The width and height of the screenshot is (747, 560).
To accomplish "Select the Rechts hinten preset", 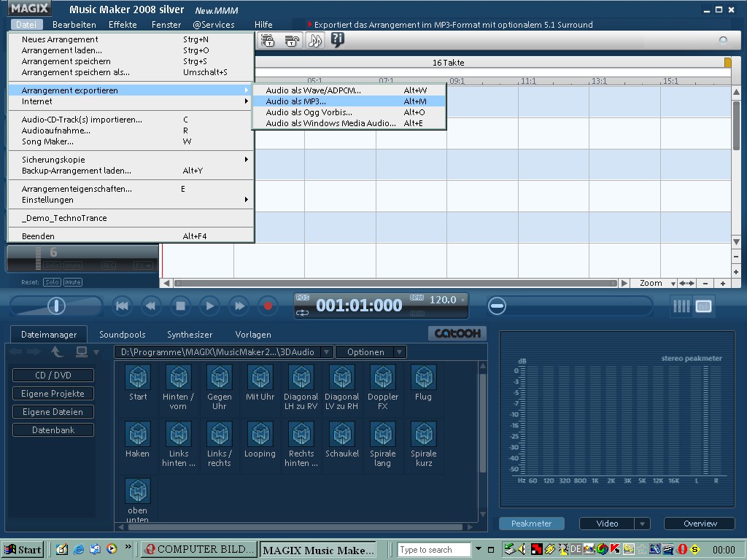I will (x=301, y=444).
